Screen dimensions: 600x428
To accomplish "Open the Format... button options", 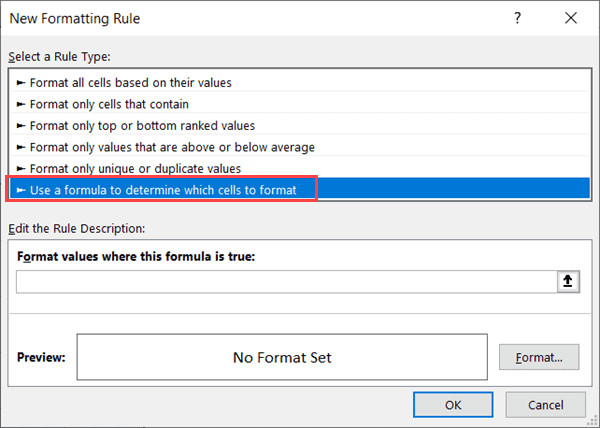I will click(539, 357).
